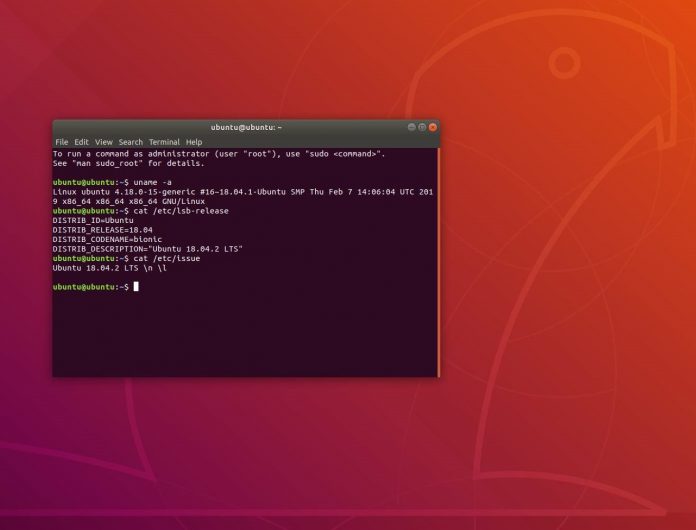Click the 'Linux ubuntu 4.18.0-15-generic' line
This screenshot has height=530, width=696.
coord(243,192)
